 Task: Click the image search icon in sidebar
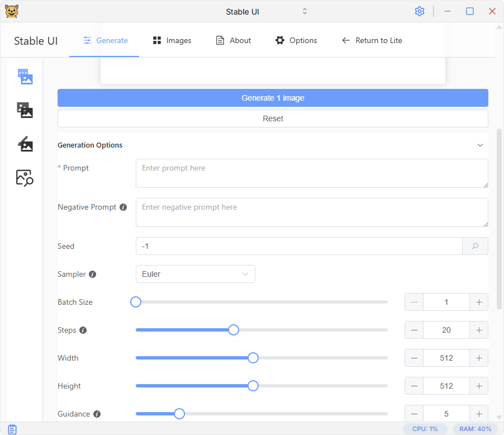pyautogui.click(x=25, y=178)
